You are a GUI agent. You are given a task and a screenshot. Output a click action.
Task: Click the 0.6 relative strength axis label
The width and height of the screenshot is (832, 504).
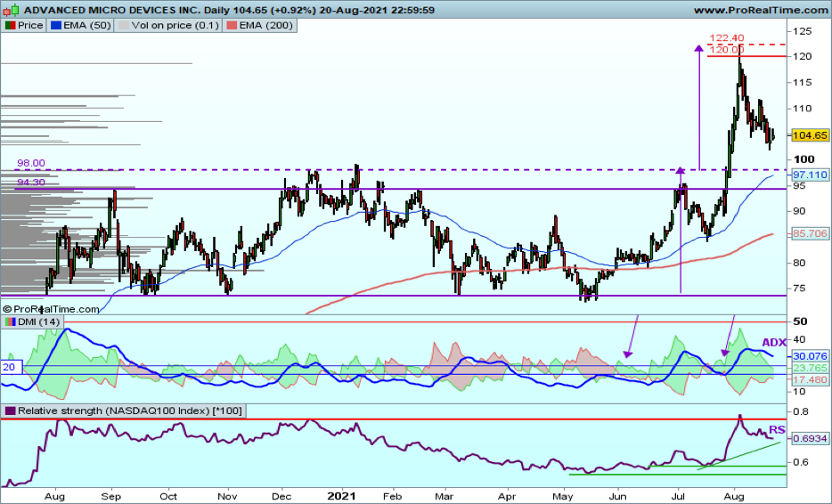tap(801, 462)
